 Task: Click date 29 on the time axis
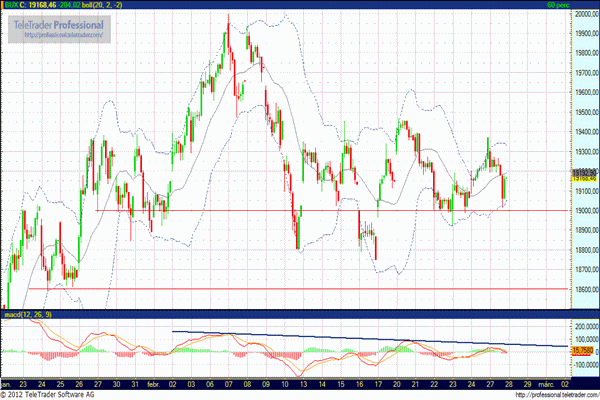(527, 384)
